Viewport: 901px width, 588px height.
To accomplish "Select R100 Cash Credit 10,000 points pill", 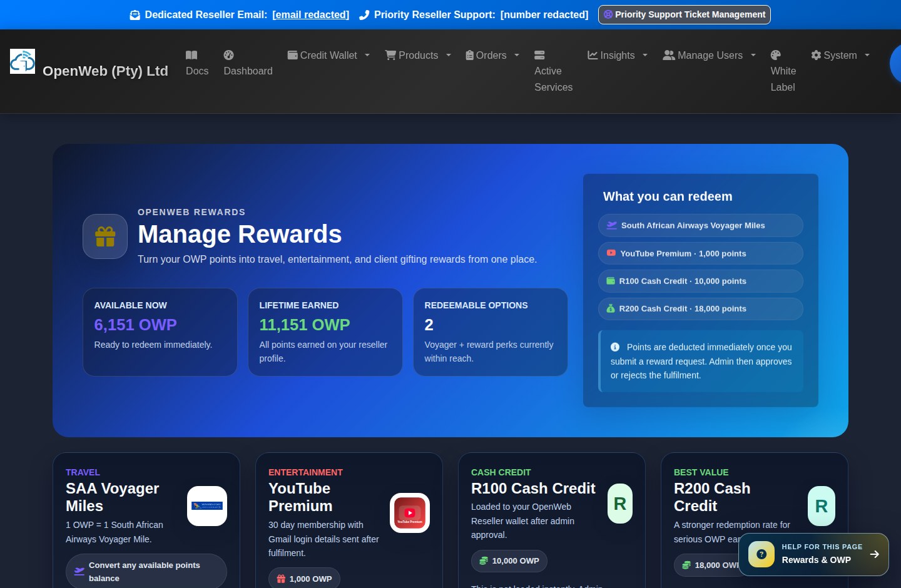I will click(701, 281).
